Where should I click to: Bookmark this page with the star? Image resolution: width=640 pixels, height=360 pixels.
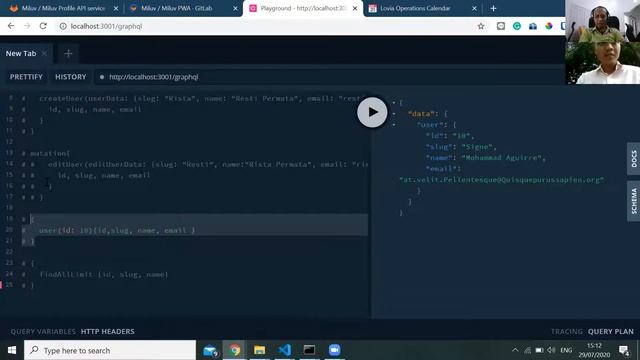[481, 26]
